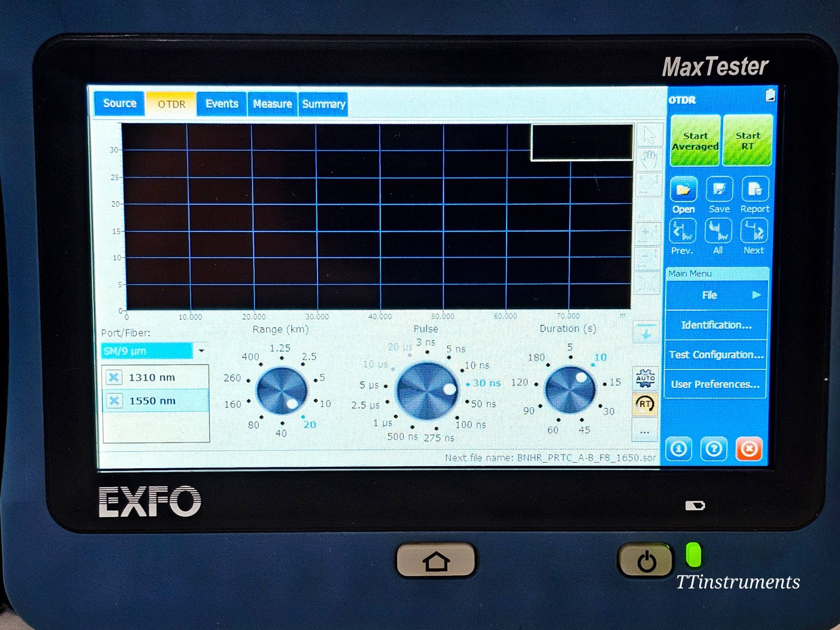840x630 pixels.
Task: Open Identification... from Main Menu
Action: (x=716, y=325)
